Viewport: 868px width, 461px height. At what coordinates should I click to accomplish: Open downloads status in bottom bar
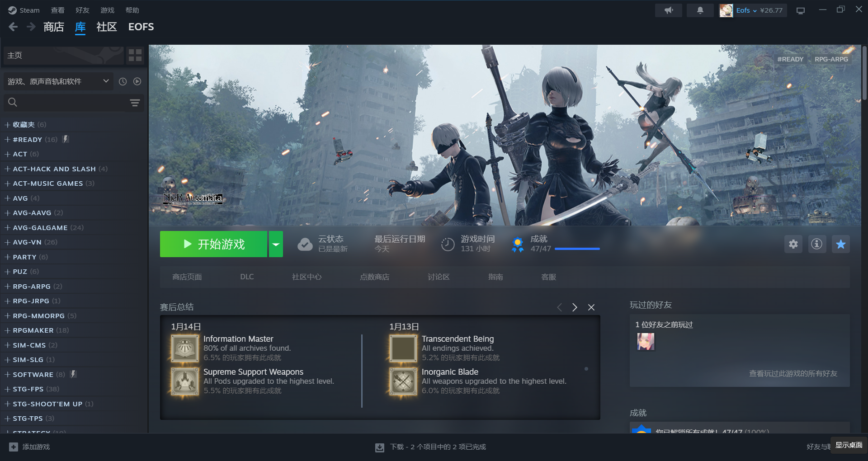[x=430, y=447]
